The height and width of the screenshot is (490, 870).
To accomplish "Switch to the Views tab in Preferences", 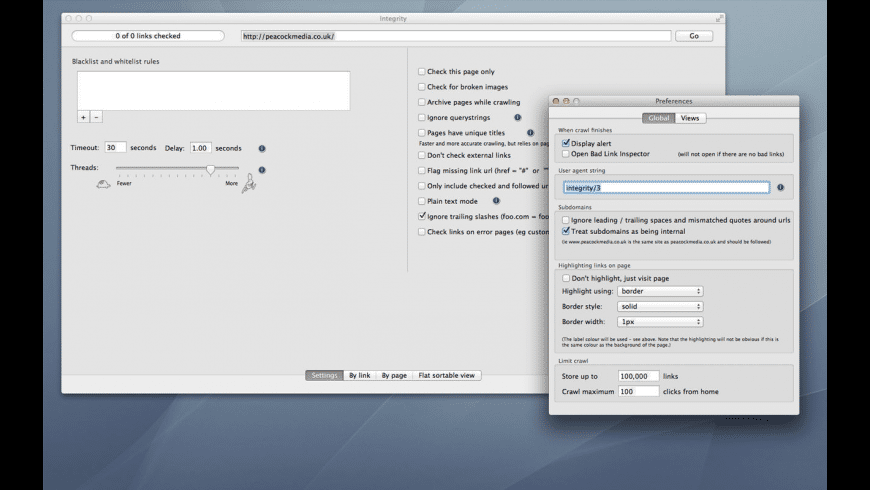I will [x=691, y=118].
